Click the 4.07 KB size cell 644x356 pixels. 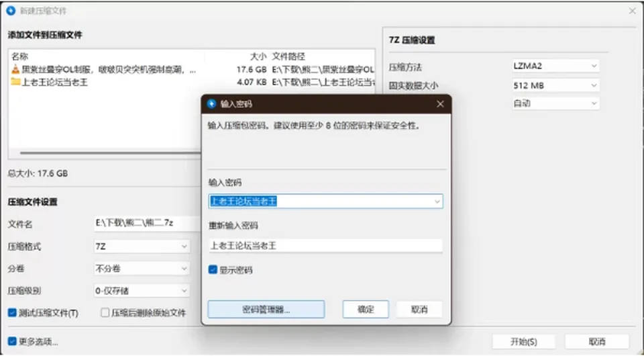252,82
